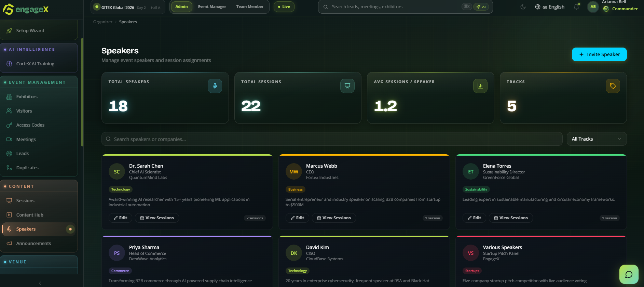This screenshot has height=287, width=644.
Task: Click the key icon beside Access Codes
Action: point(9,125)
